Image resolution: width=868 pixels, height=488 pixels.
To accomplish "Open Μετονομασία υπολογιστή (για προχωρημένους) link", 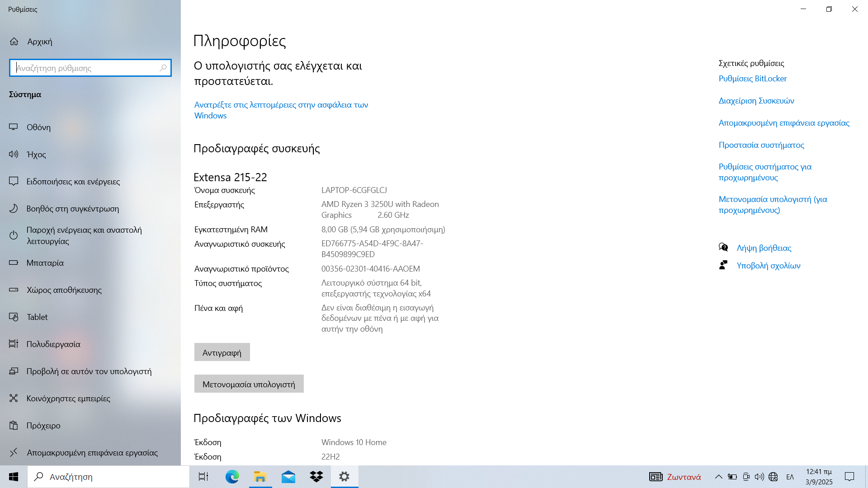I will pos(773,205).
